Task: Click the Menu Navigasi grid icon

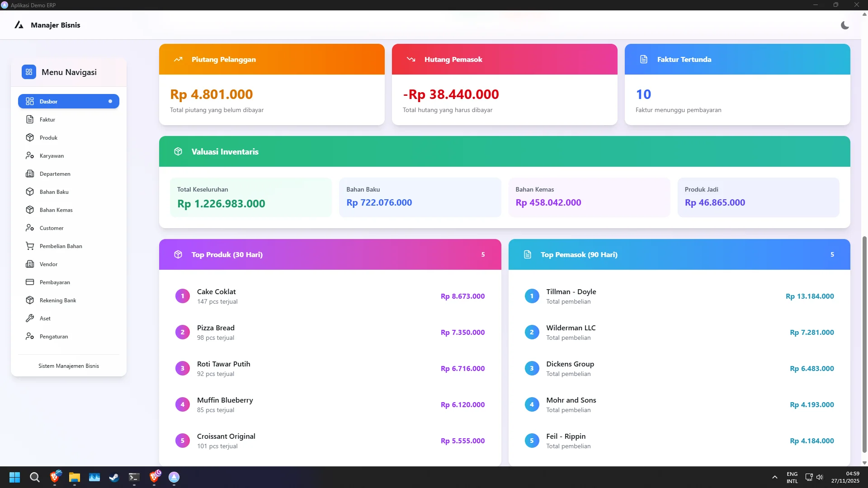Action: pos(29,72)
